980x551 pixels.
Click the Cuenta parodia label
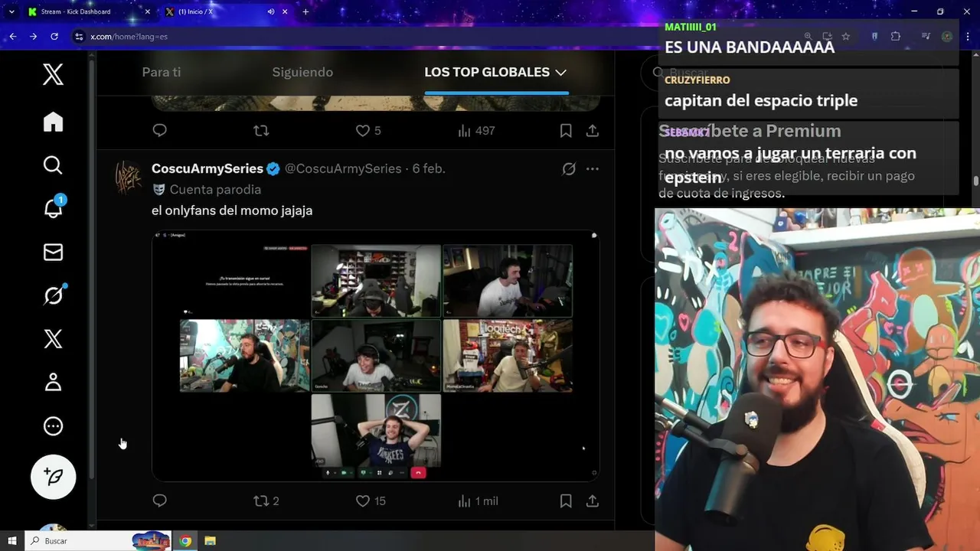point(215,189)
